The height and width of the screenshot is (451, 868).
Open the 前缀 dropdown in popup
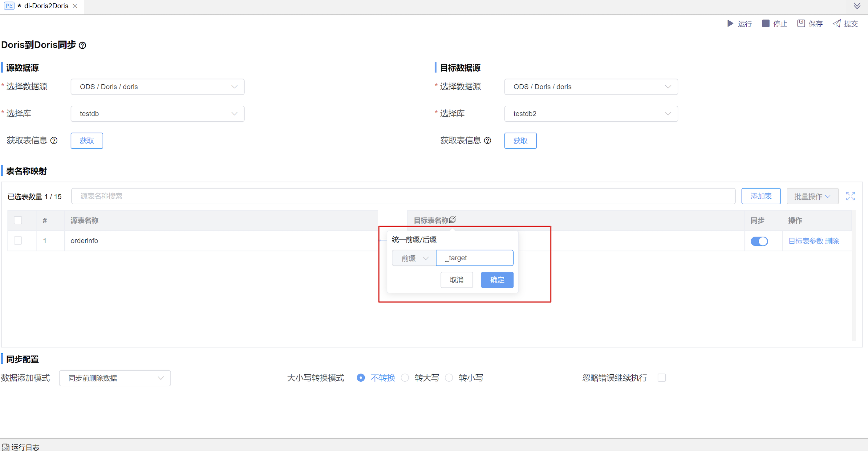tap(414, 258)
